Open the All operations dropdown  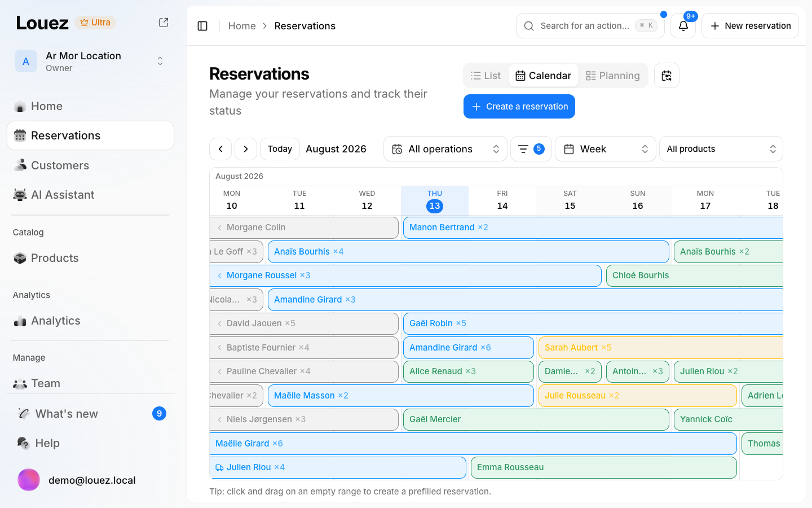pyautogui.click(x=445, y=149)
